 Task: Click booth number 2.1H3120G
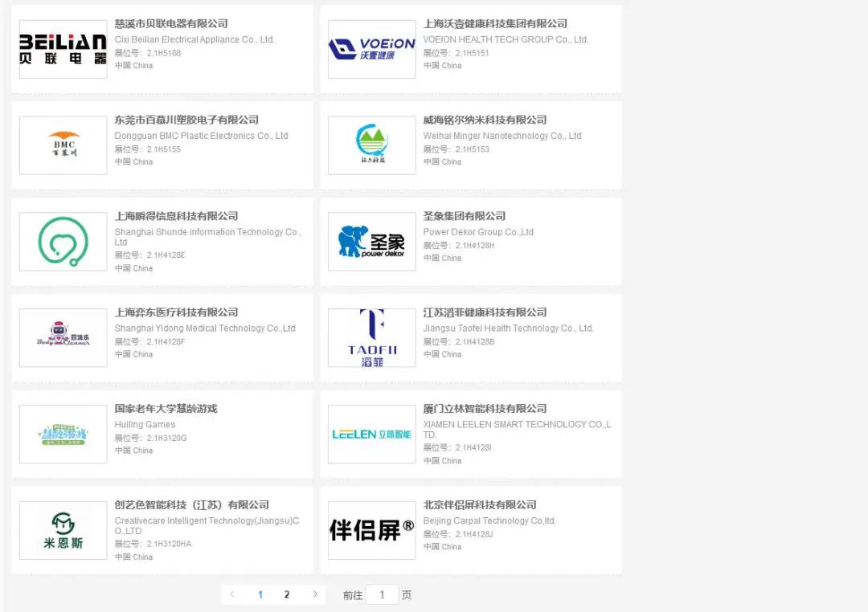tap(166, 439)
